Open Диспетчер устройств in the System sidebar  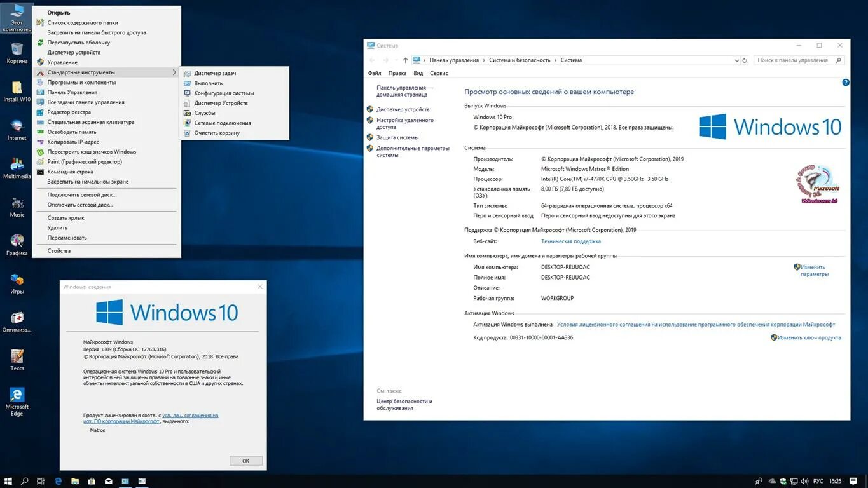[403, 109]
